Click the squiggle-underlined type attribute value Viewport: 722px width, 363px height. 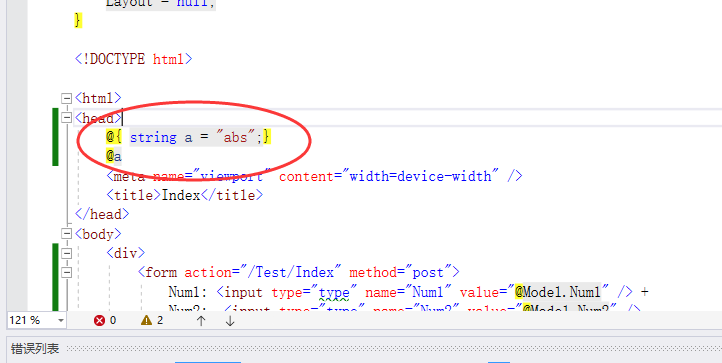coord(334,293)
